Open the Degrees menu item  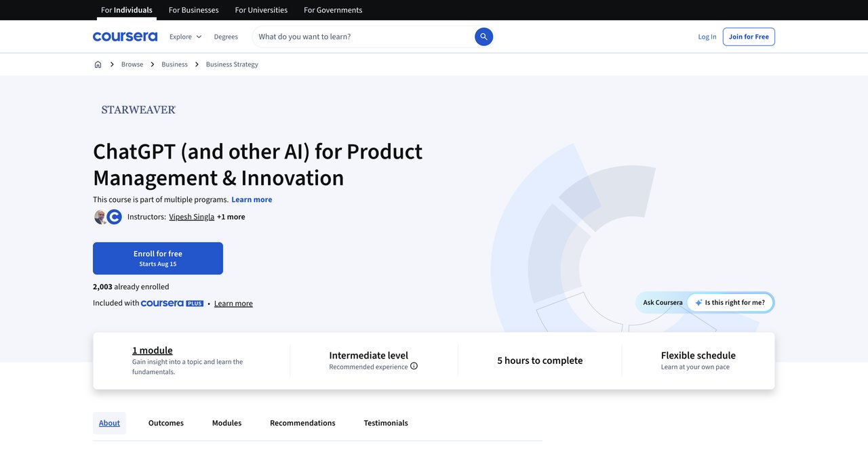(x=226, y=37)
